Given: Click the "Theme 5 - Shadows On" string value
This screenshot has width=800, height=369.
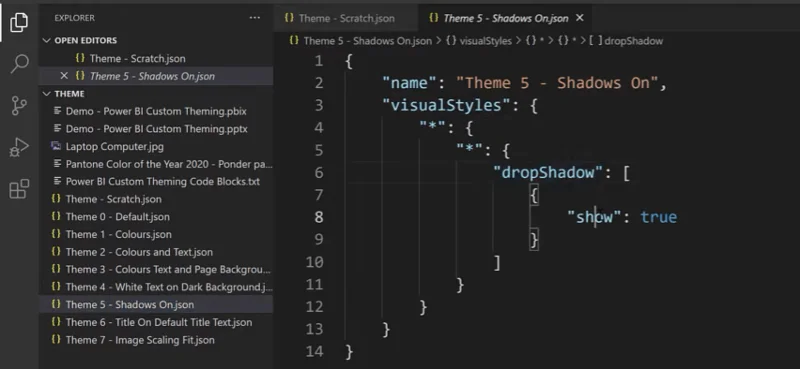Looking at the screenshot, I should pyautogui.click(x=557, y=83).
